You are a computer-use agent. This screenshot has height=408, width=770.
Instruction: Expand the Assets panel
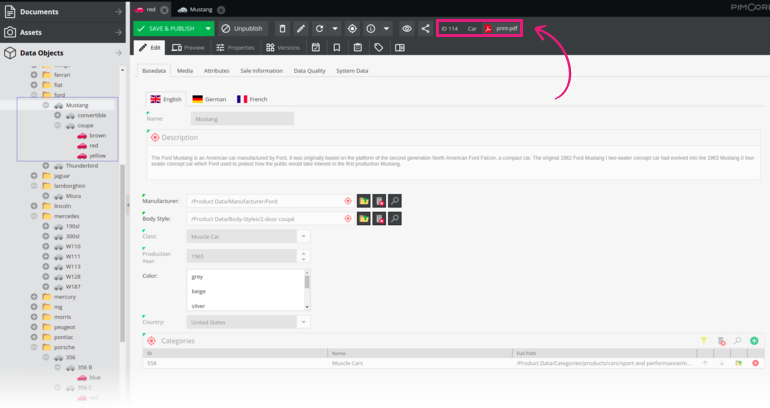[x=62, y=32]
